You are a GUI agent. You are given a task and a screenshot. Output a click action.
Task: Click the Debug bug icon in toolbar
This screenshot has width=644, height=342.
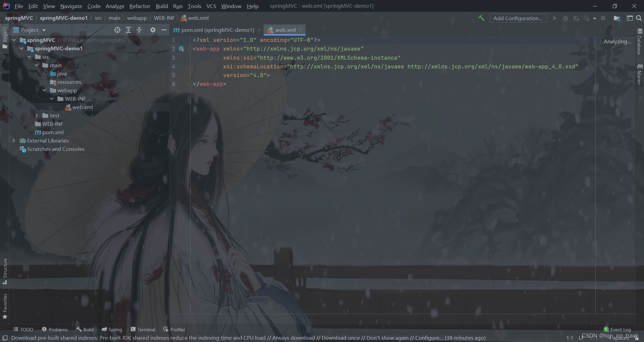point(566,18)
